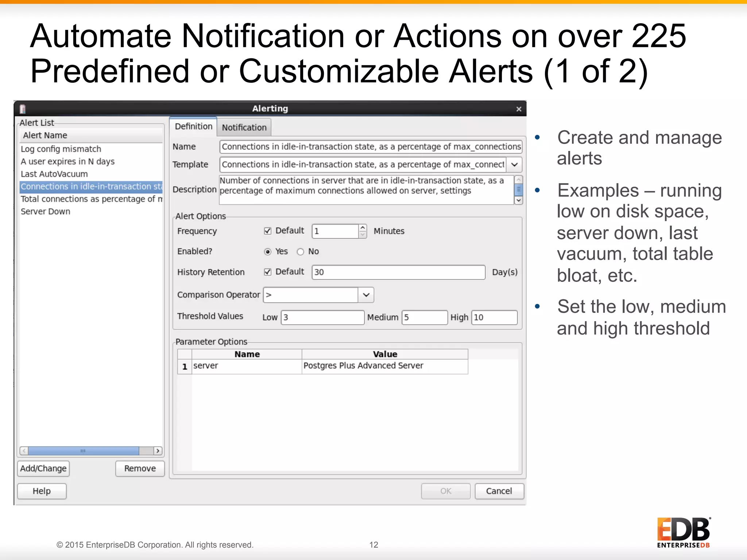Expand the Comparison Operator dropdown
Screen dimensions: 747x560
[366, 295]
